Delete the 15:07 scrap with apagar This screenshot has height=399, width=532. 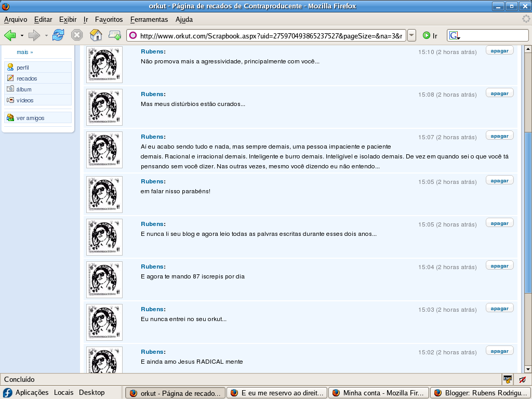(x=499, y=136)
